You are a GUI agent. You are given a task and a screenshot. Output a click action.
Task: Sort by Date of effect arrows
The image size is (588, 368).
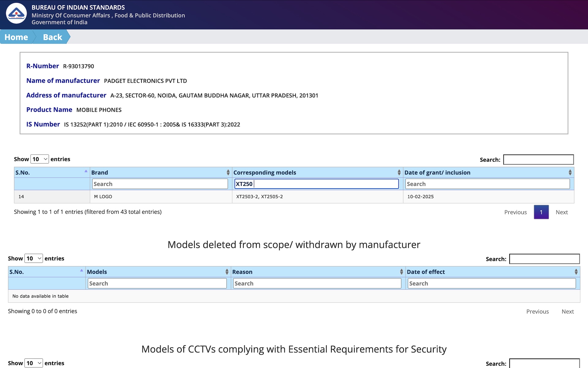576,272
